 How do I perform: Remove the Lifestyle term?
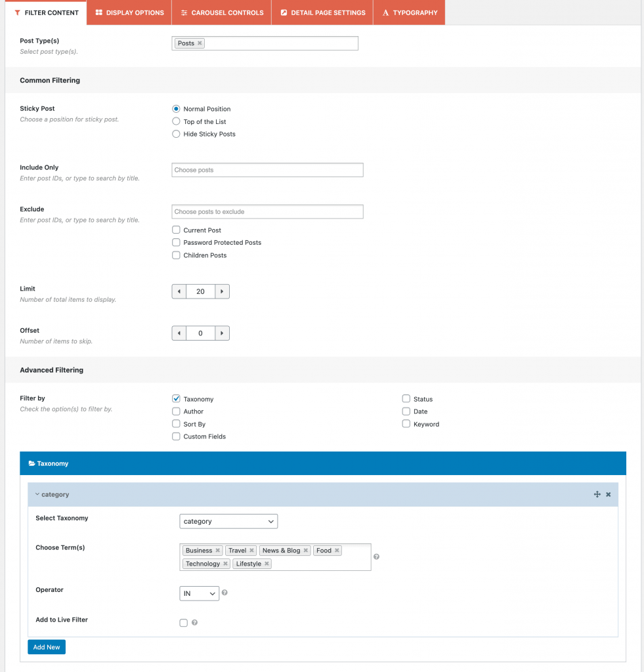click(267, 564)
